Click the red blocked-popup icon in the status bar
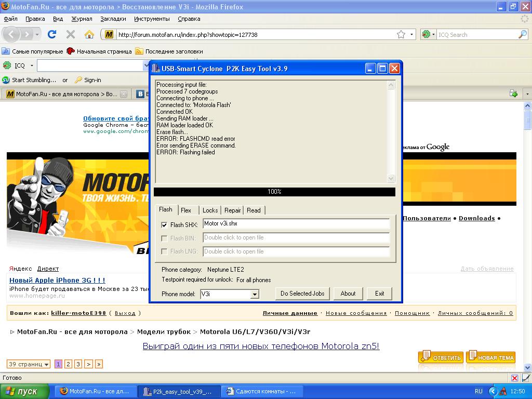This screenshot has width=532, height=399. pyautogui.click(x=515, y=378)
